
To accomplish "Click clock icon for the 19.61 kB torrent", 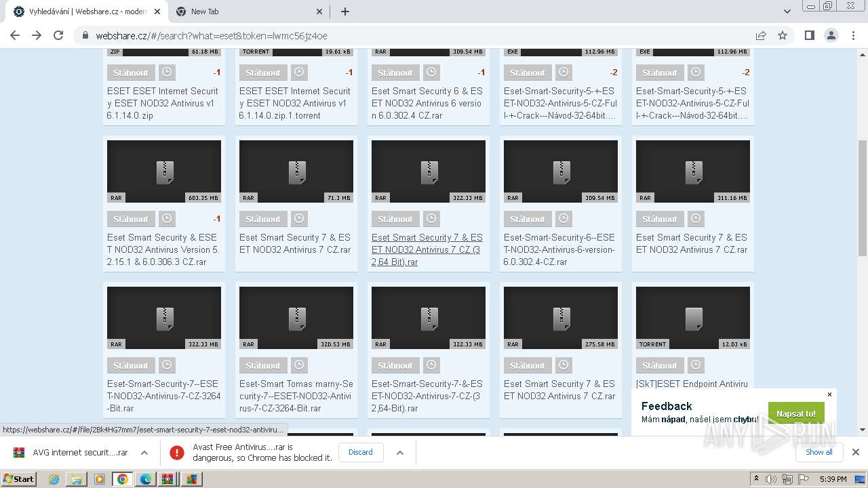I will point(299,73).
